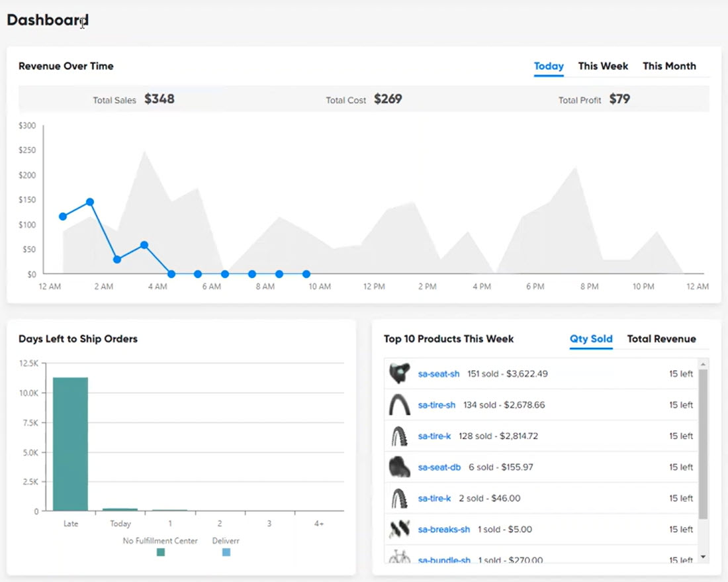This screenshot has height=582, width=728.
Task: Switch revenue view to This Month
Action: point(669,66)
